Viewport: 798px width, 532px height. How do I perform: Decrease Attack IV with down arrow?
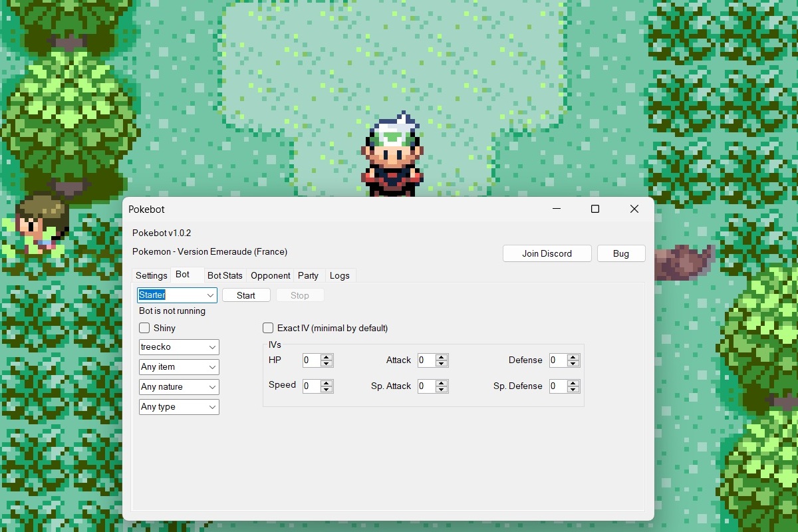tap(442, 364)
